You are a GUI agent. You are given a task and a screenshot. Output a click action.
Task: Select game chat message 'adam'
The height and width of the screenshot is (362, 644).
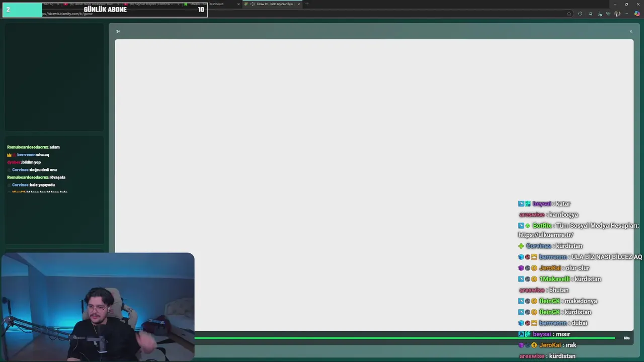pos(33,147)
